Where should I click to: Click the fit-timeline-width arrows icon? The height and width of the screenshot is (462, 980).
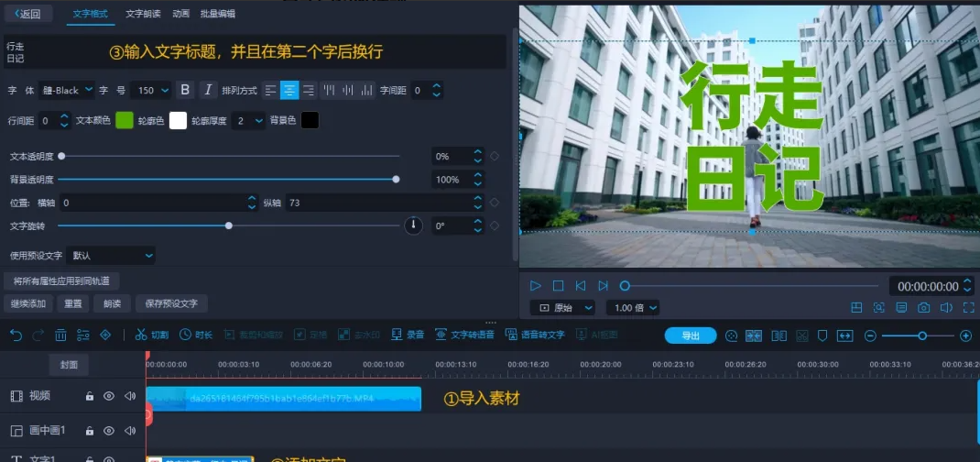[845, 335]
